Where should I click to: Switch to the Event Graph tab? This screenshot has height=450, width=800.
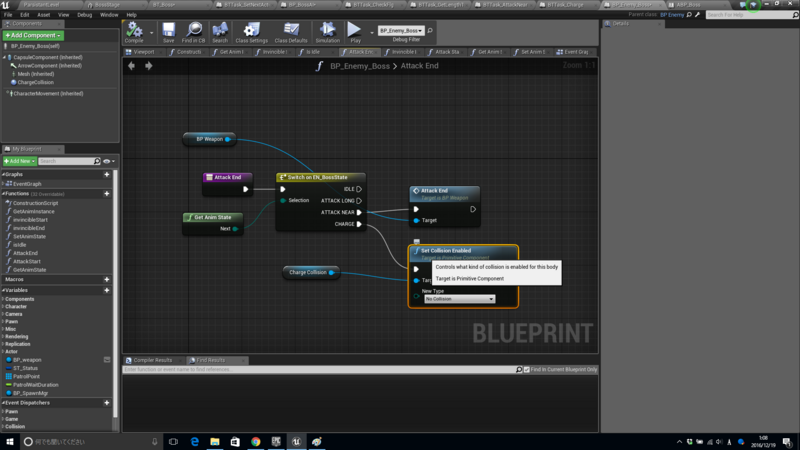click(x=574, y=52)
